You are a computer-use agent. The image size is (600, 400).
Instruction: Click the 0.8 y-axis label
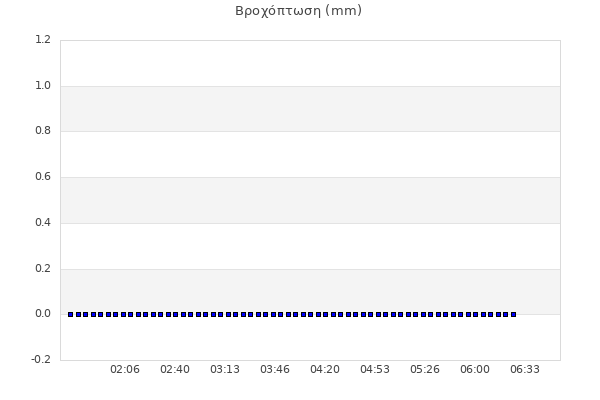(43, 131)
